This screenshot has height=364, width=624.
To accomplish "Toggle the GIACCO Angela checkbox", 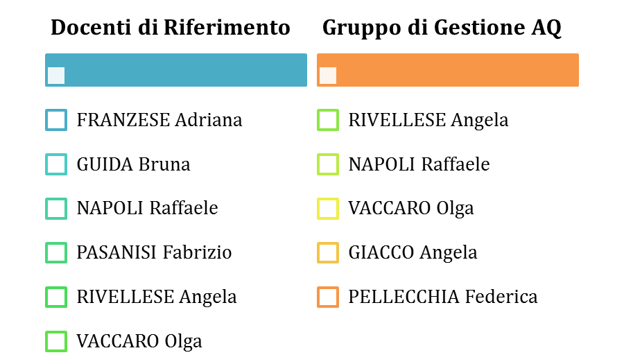I will tap(328, 252).
